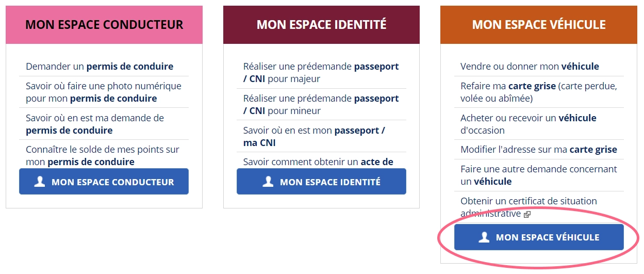
Task: Select the pink MON ESPACE CONDUCTEUR header
Action: click(104, 25)
